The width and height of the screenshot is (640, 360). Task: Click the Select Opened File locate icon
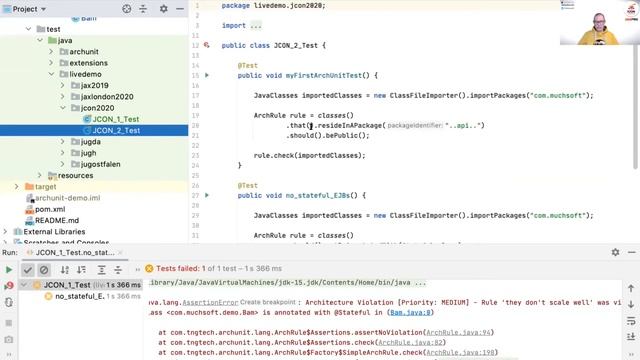[127, 9]
